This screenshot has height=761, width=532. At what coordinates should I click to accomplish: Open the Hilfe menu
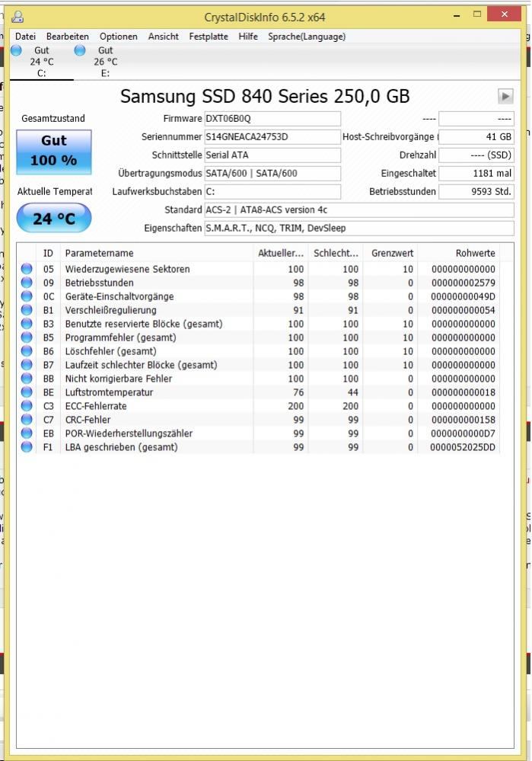(x=248, y=37)
